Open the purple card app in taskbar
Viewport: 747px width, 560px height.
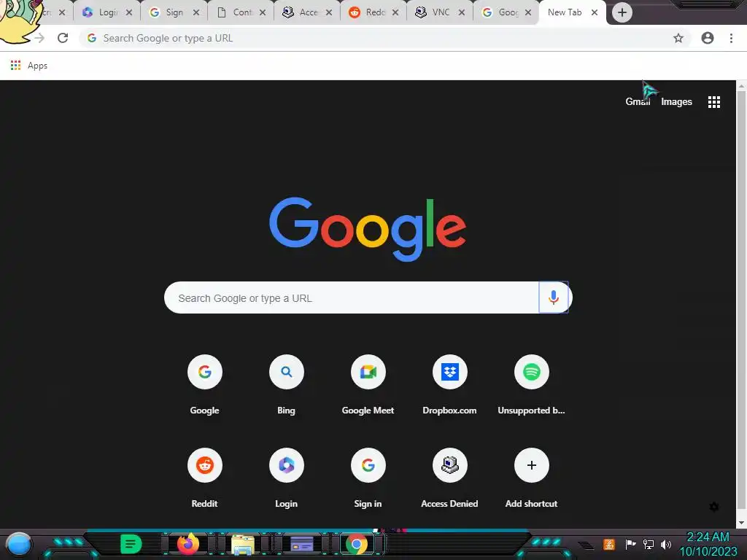click(x=302, y=544)
